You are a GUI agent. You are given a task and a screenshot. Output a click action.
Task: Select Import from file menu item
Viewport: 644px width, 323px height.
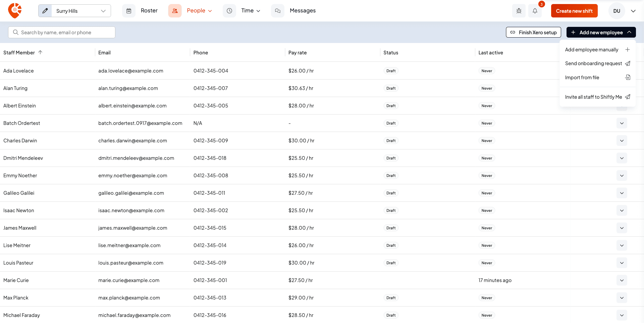coord(598,78)
